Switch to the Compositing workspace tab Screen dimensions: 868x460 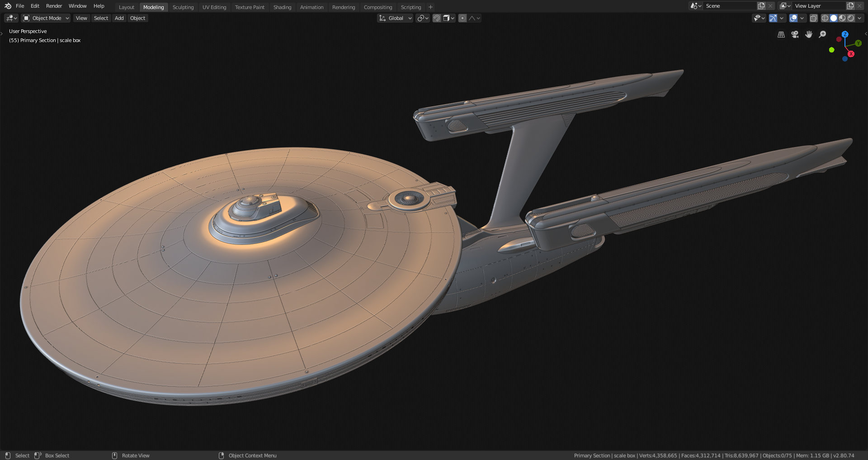coord(378,7)
